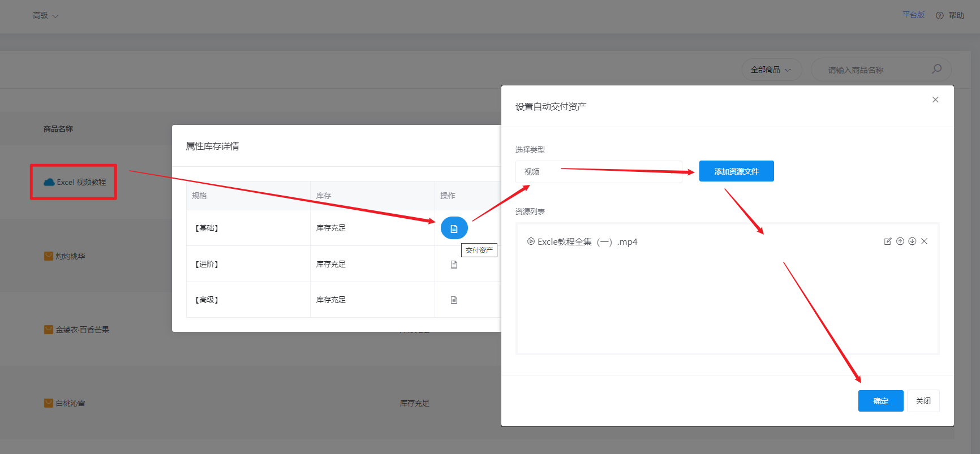Open the 帮助 help link
This screenshot has height=454, width=980.
(956, 15)
